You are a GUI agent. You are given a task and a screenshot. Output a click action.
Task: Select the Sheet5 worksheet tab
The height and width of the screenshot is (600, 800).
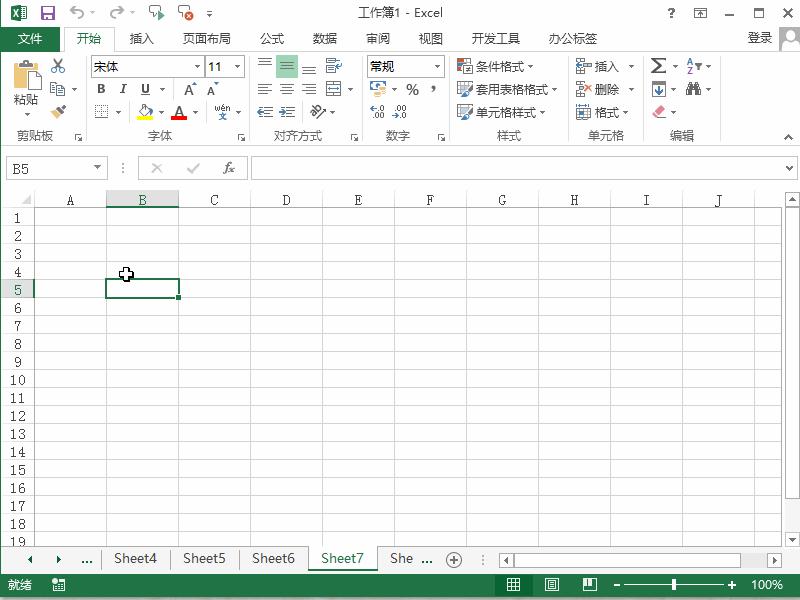click(x=205, y=559)
